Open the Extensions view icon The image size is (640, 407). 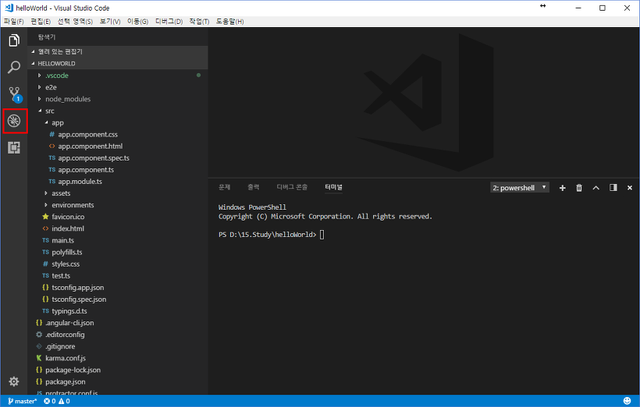(x=14, y=147)
